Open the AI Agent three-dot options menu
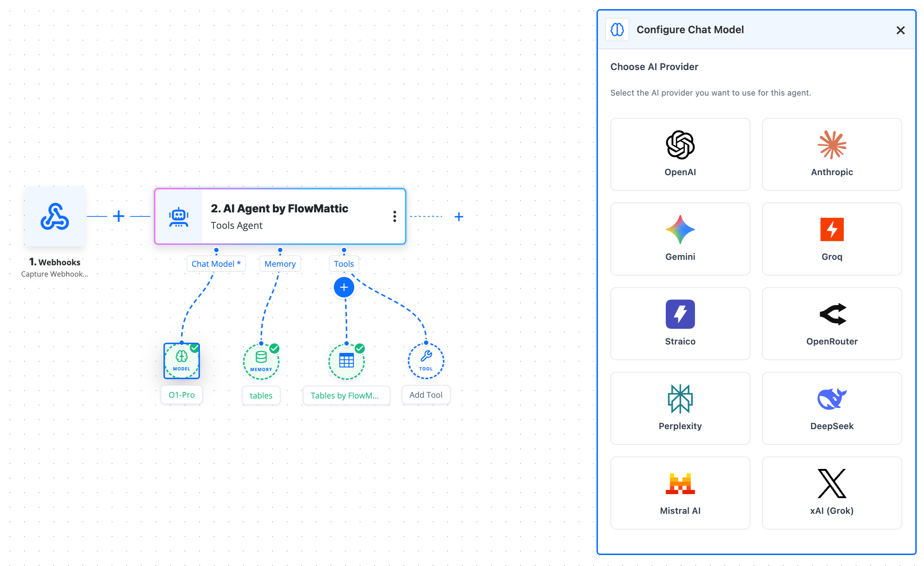The image size is (924, 566). (x=394, y=216)
